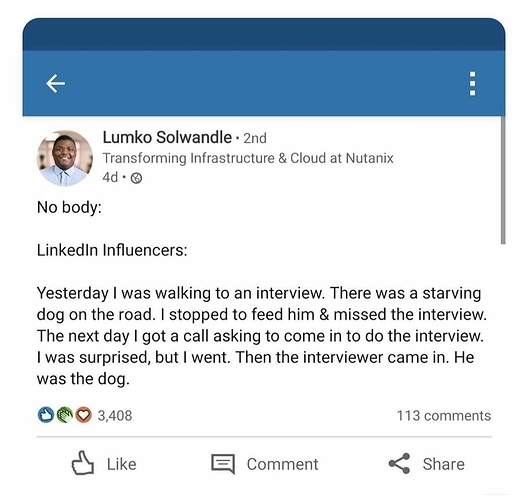
Task: Open Lumko Solwandle's profile picture
Action: tap(65, 158)
